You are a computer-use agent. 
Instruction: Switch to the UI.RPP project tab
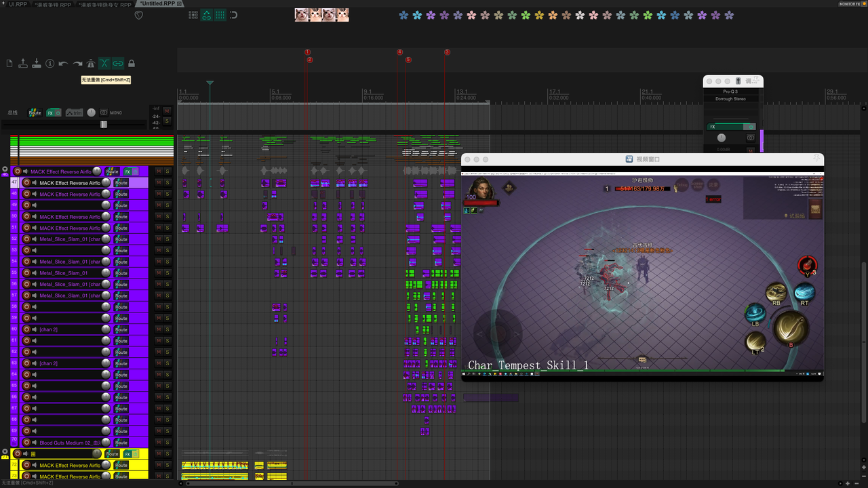click(x=18, y=4)
